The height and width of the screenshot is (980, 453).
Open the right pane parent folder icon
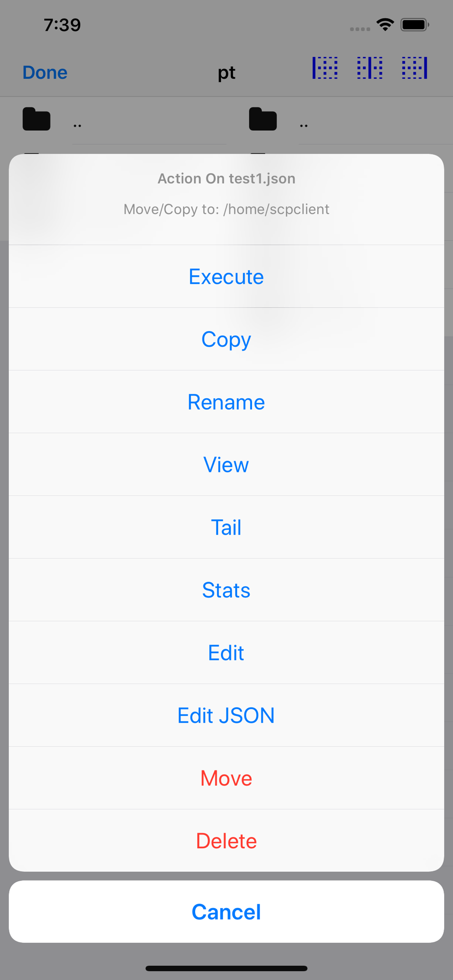point(263,119)
